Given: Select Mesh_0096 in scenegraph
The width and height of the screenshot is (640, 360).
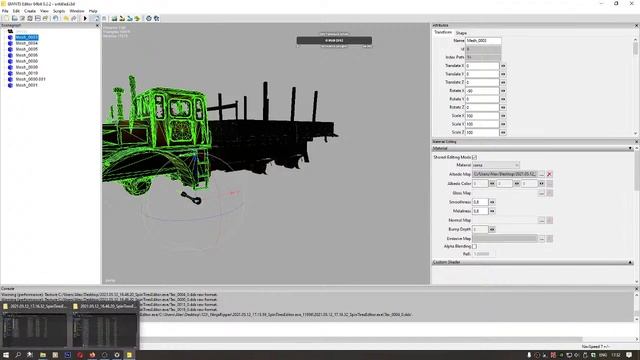Looking at the screenshot, I should 27,55.
